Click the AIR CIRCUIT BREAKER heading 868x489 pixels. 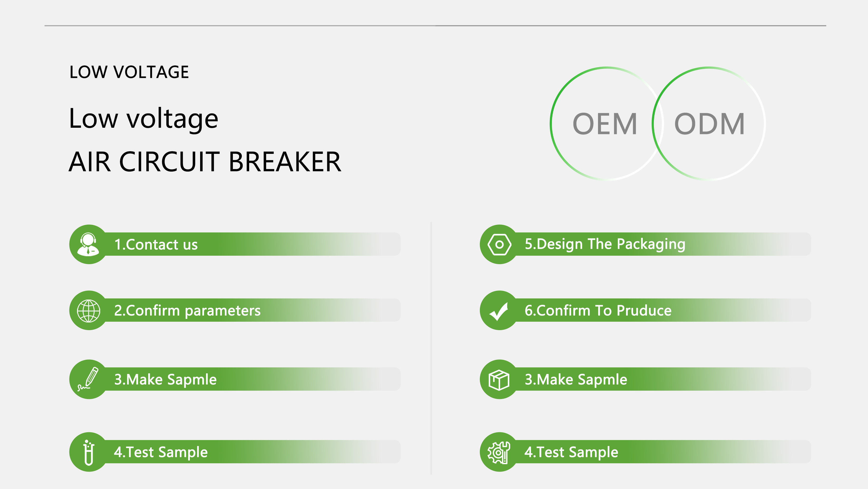pos(205,162)
